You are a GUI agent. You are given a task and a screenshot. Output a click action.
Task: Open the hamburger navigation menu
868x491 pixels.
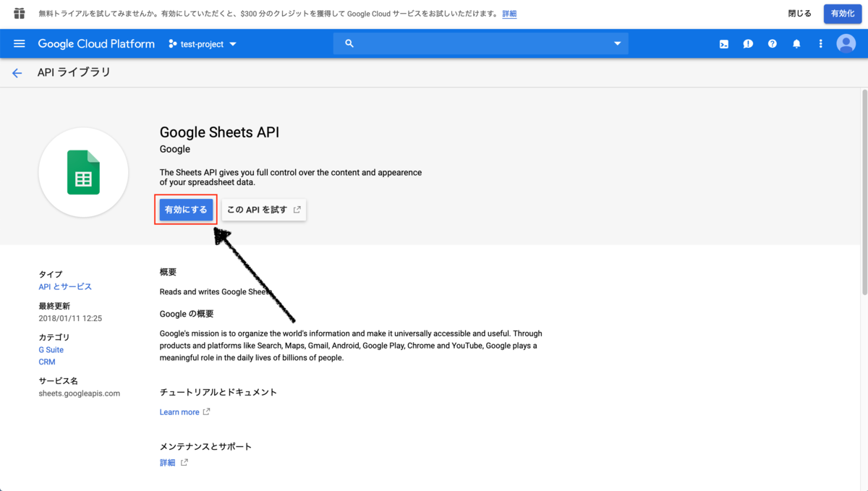tap(20, 44)
